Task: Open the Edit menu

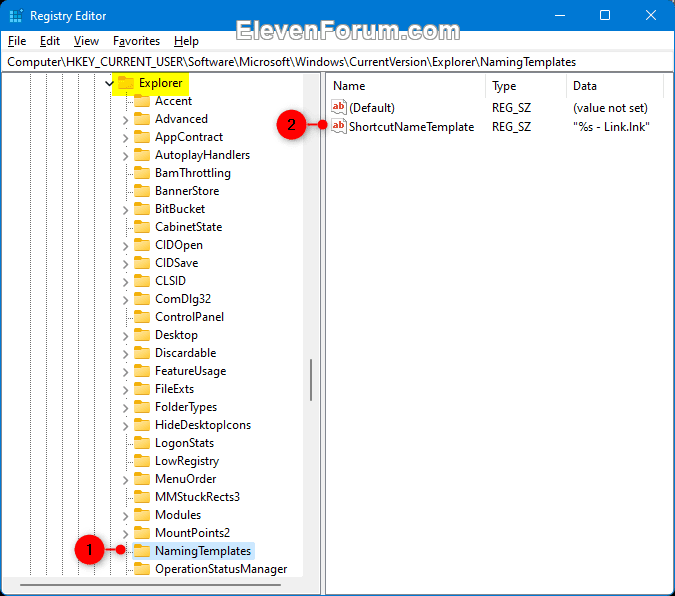Action: [50, 41]
